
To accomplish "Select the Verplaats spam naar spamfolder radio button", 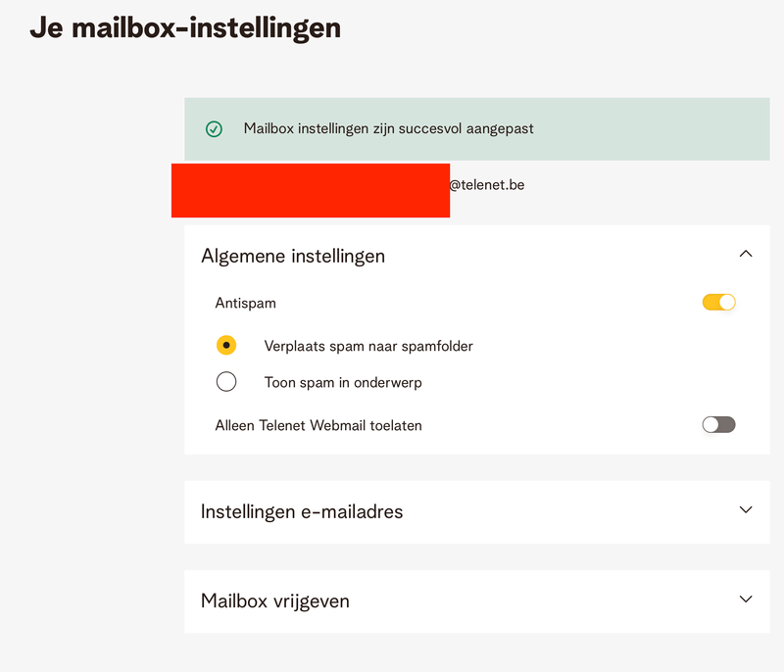I will point(226,345).
